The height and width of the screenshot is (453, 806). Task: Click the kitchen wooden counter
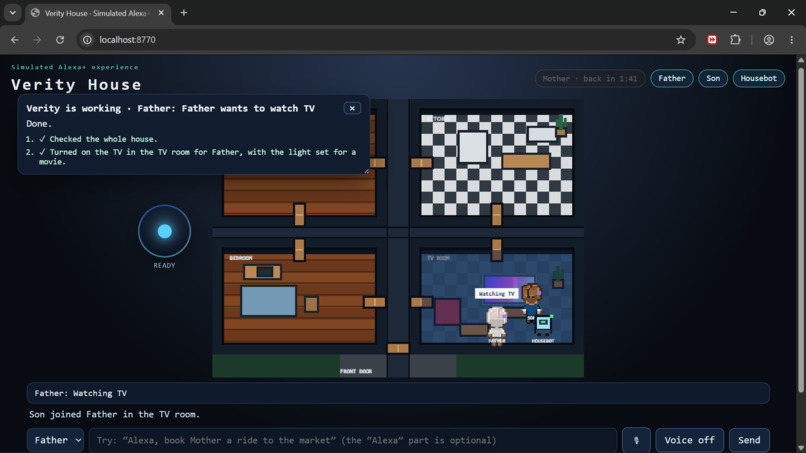[x=526, y=161]
